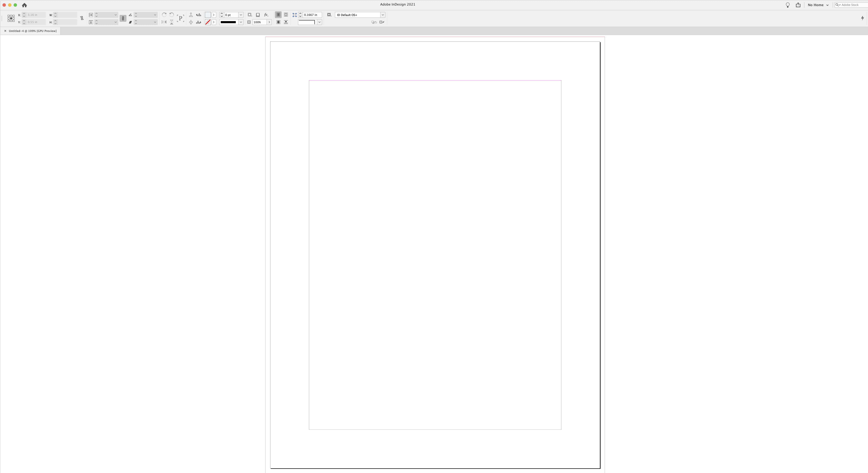
Task: Click the Wrap Around Bounding Box icon
Action: point(286,15)
